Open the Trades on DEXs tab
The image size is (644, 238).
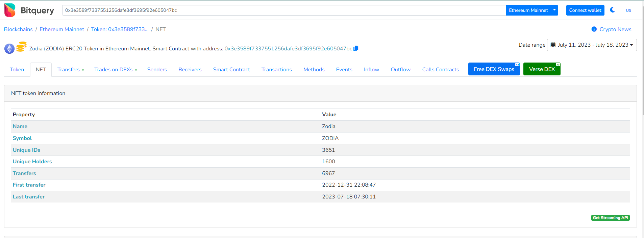point(116,69)
